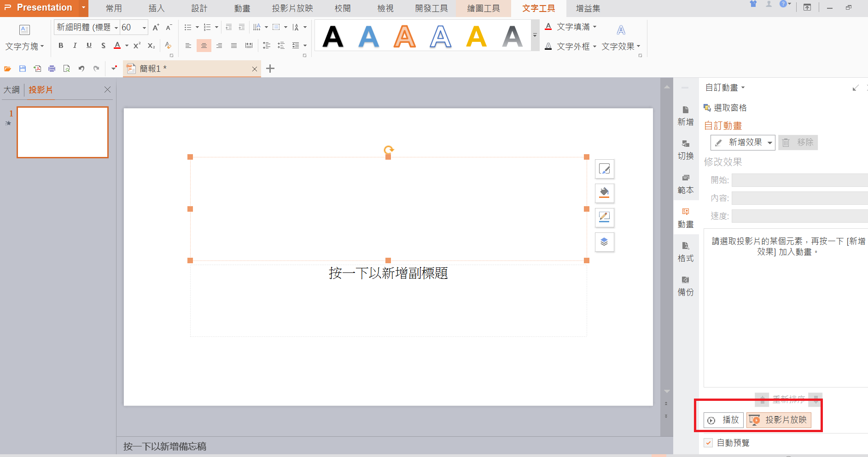Open 切換 transitions side panel

(686, 150)
